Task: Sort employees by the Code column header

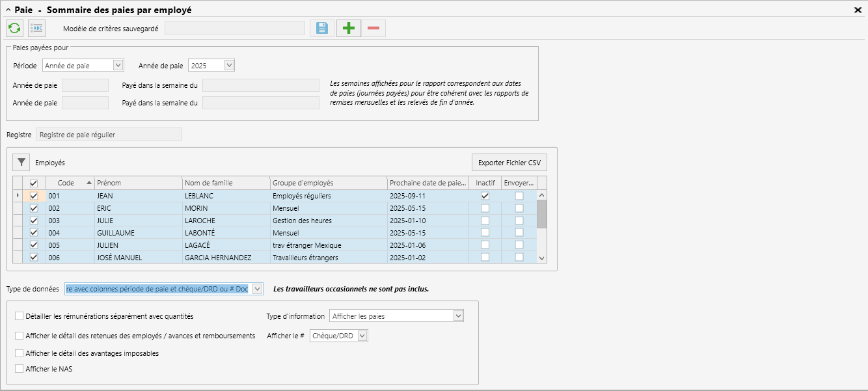Action: click(70, 183)
